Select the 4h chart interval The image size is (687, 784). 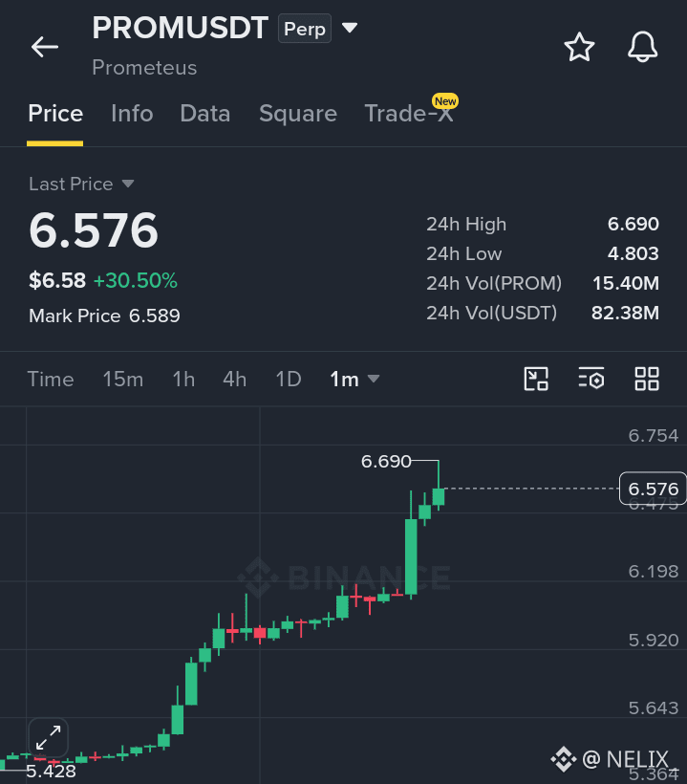pyautogui.click(x=234, y=379)
